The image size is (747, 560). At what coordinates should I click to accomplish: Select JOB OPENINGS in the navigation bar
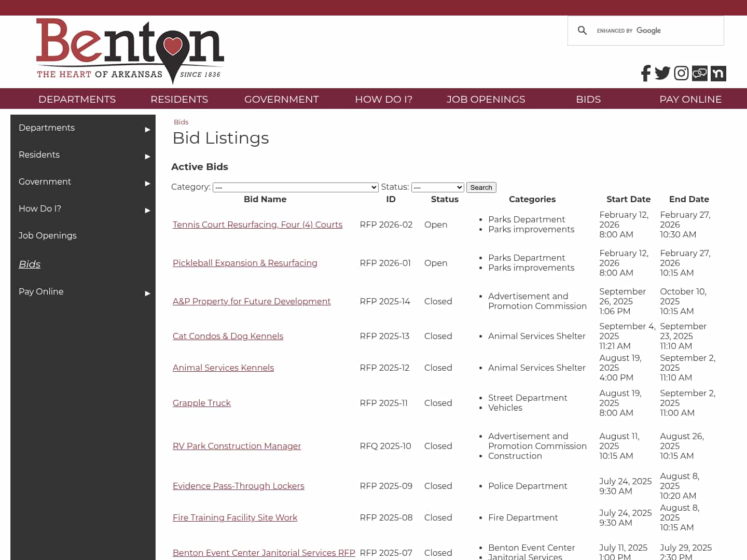tap(486, 99)
